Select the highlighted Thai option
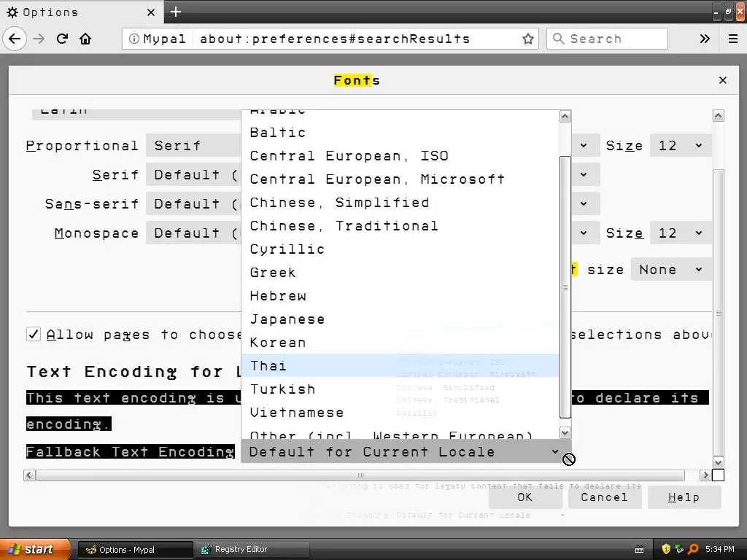The height and width of the screenshot is (560, 747). pos(400,366)
